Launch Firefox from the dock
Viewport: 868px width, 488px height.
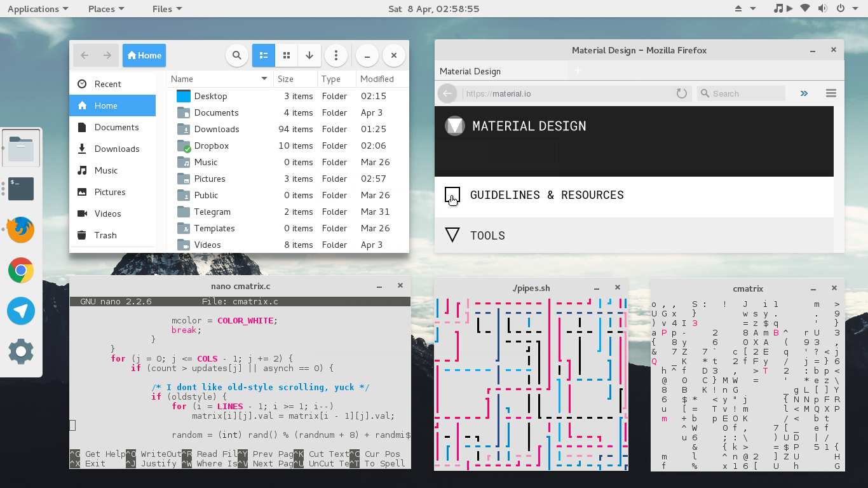21,229
